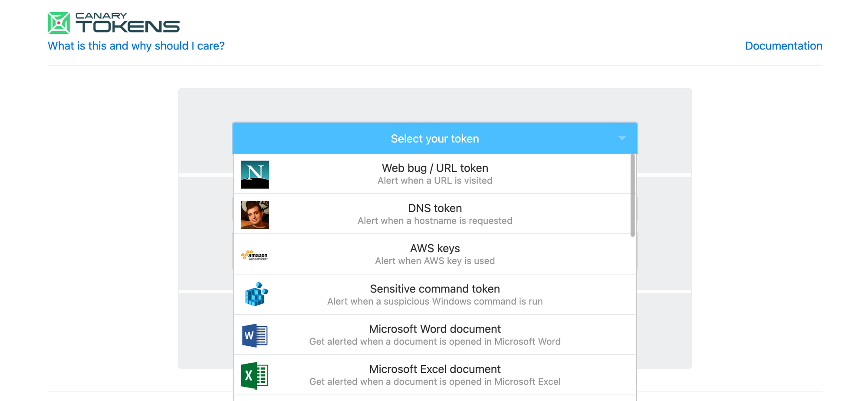
Task: Select Microsoft Word document option
Action: [435, 335]
